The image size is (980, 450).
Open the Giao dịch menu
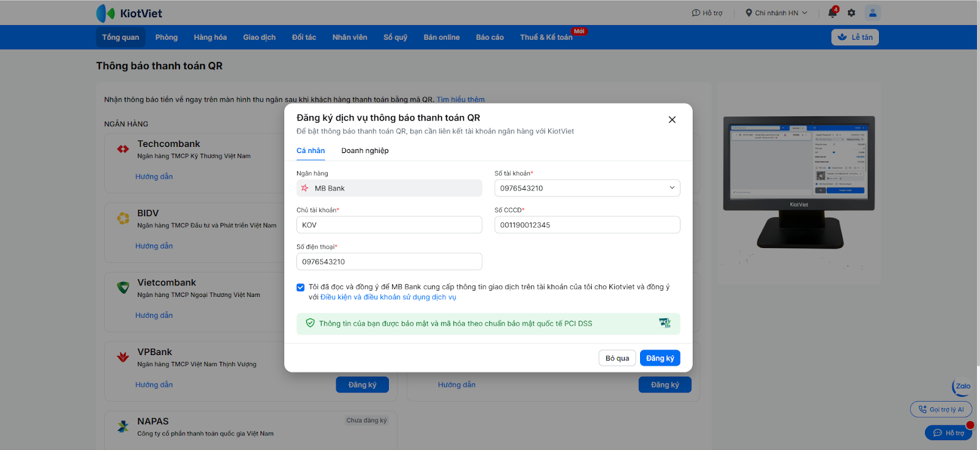(259, 37)
